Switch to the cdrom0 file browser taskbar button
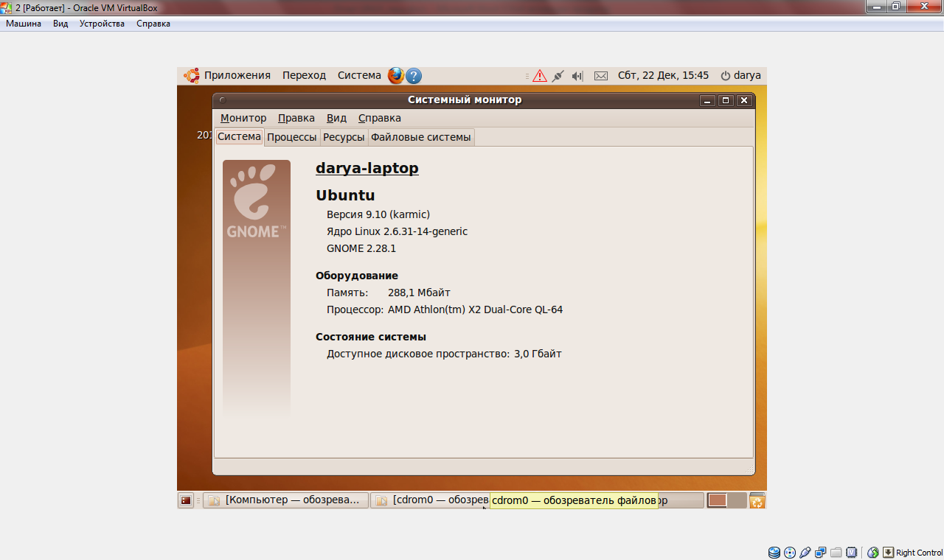This screenshot has height=560, width=944. coord(430,500)
